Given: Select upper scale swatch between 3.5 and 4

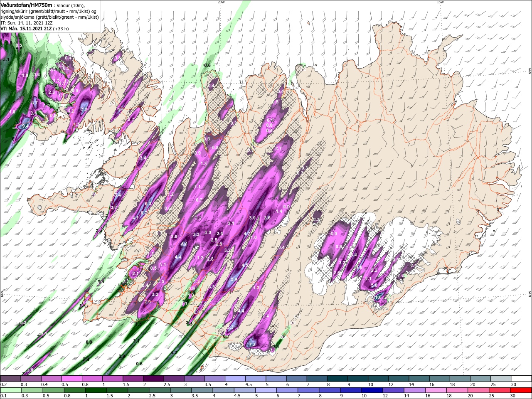Looking at the screenshot, I should tap(214, 379).
